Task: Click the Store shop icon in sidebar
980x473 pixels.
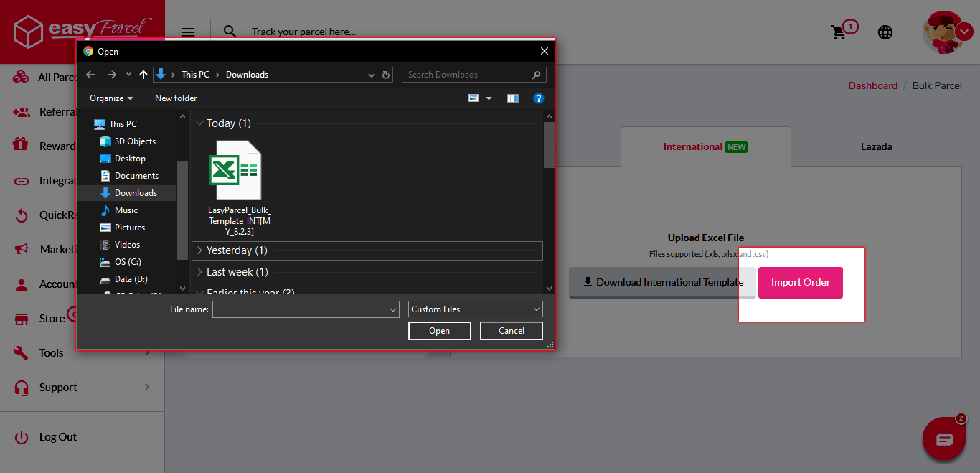Action: 22,319
